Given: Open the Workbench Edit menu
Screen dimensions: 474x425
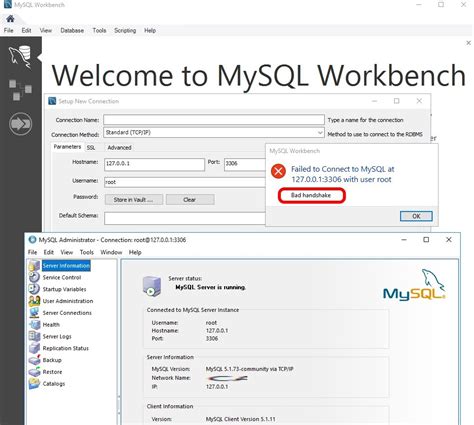Looking at the screenshot, I should point(26,30).
